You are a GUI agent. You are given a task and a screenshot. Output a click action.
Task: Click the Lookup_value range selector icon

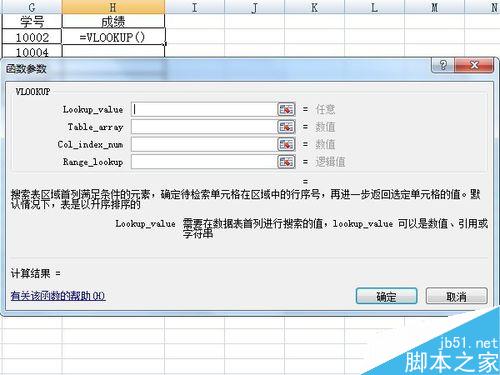tap(286, 109)
